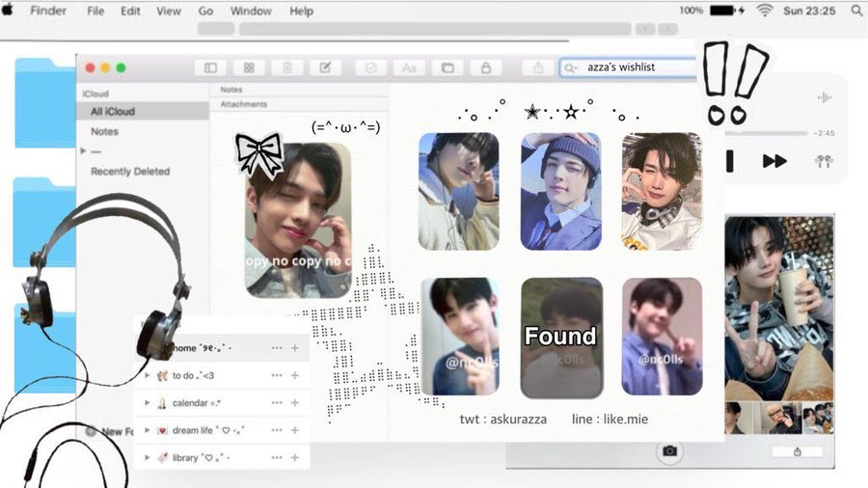Add a page under library row
The width and height of the screenshot is (868, 488).
(295, 457)
